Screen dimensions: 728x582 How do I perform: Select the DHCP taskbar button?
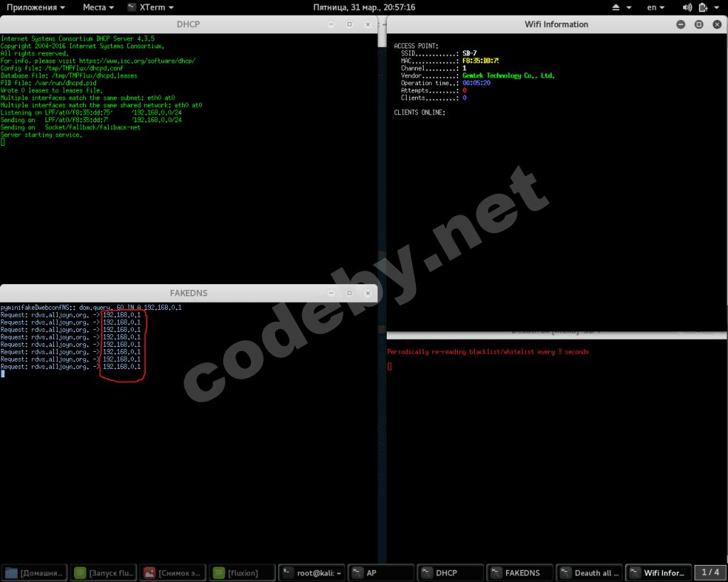tap(450, 573)
